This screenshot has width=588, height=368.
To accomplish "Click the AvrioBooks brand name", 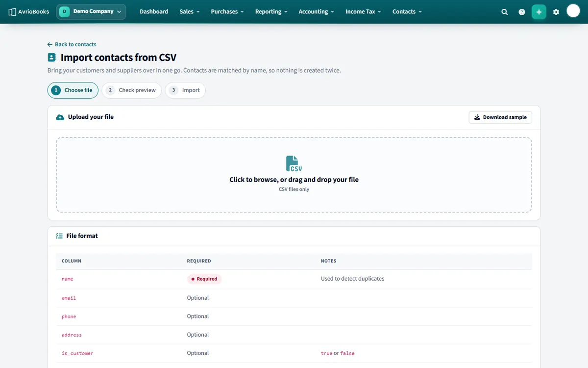I will 34,12.
